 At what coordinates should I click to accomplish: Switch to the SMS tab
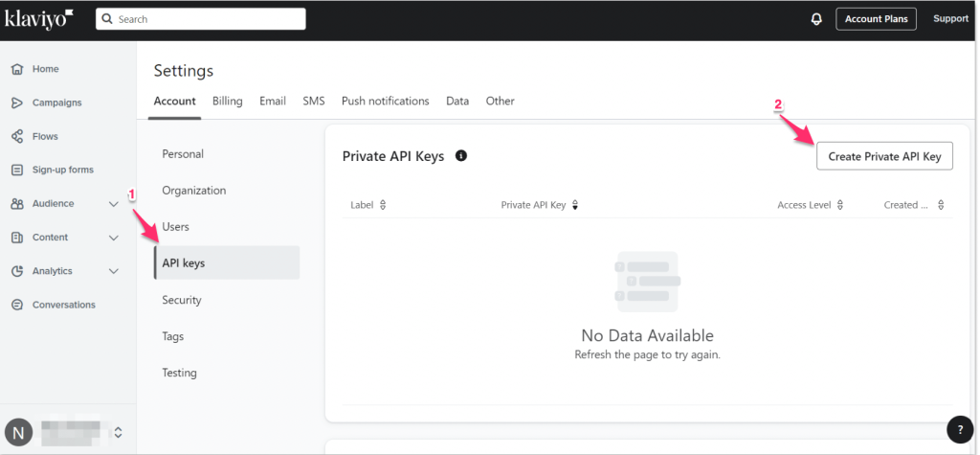point(314,101)
